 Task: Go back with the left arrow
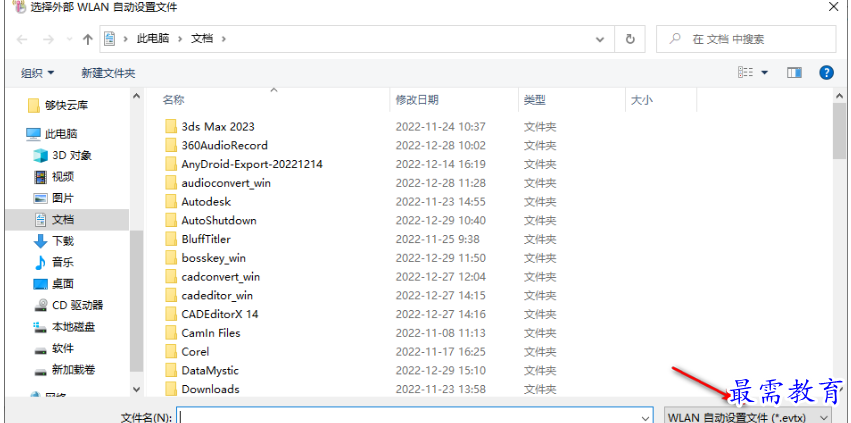[x=22, y=39]
